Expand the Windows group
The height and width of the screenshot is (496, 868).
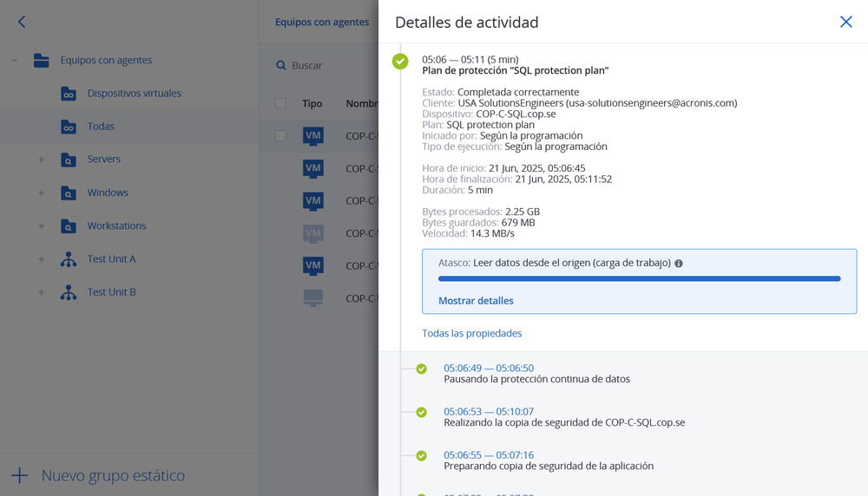click(x=41, y=193)
